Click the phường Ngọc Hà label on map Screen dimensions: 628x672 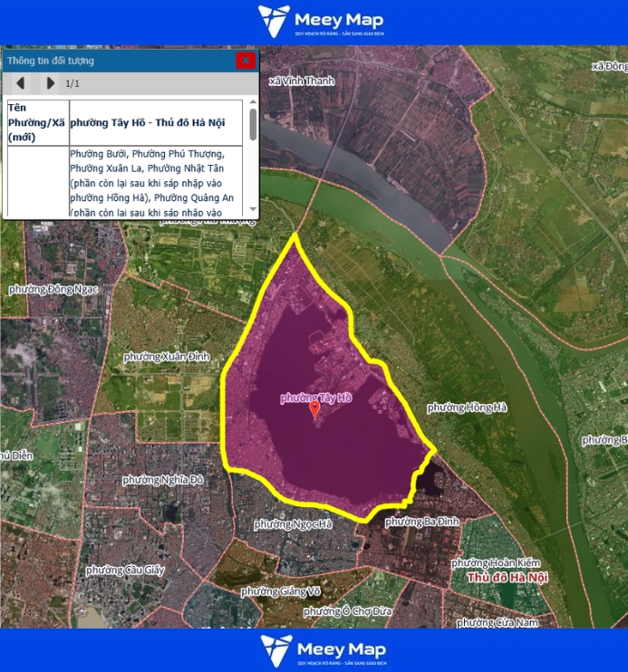point(293,524)
